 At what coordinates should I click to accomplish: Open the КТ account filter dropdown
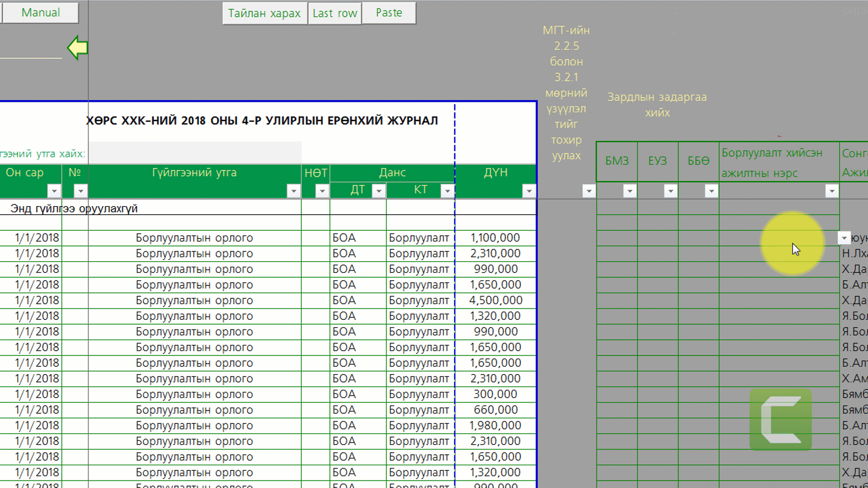pyautogui.click(x=447, y=191)
